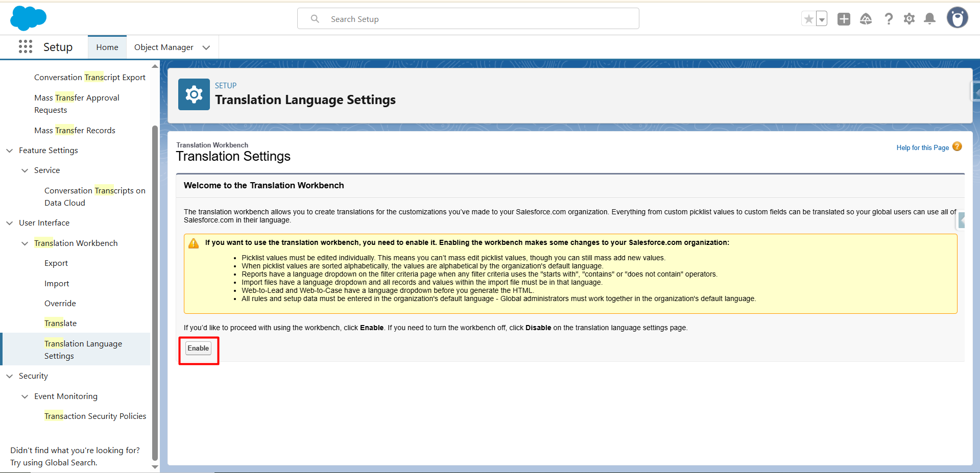Image resolution: width=980 pixels, height=473 pixels.
Task: Collapse the Feature Settings section
Action: click(x=10, y=151)
